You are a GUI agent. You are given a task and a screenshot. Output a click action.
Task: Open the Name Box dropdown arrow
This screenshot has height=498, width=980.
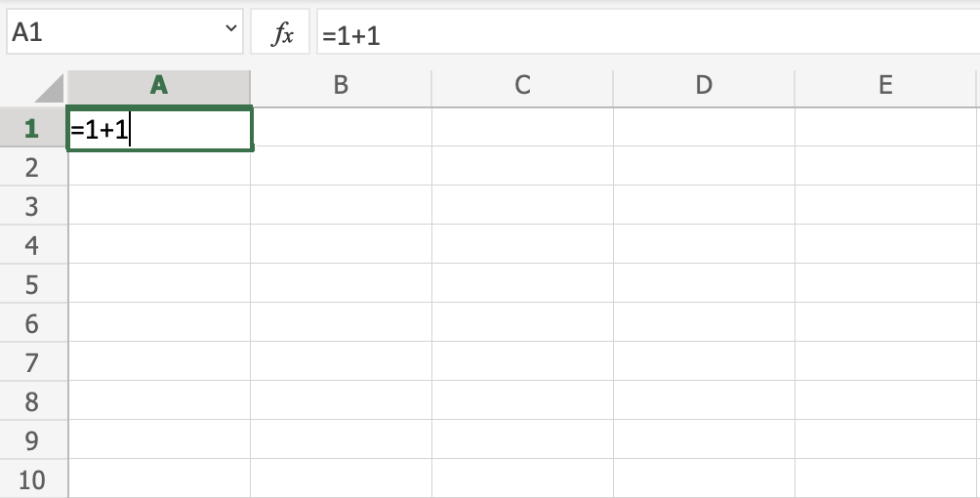[x=231, y=31]
